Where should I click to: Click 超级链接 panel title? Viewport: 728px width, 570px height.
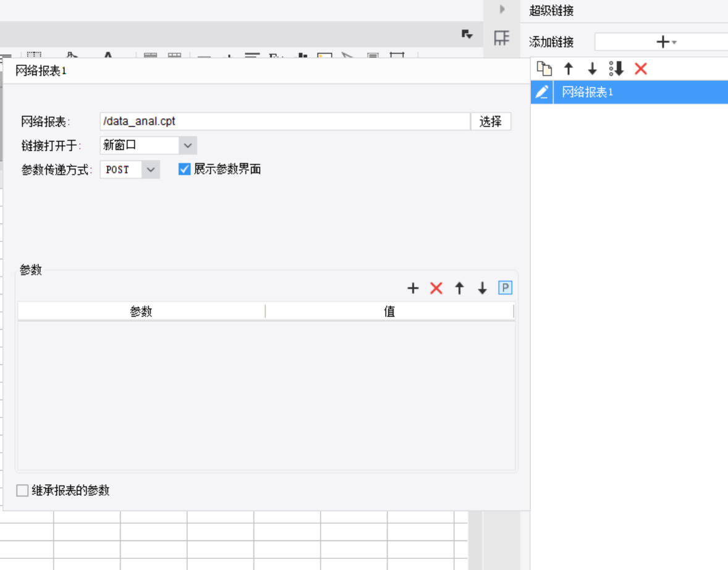point(551,10)
